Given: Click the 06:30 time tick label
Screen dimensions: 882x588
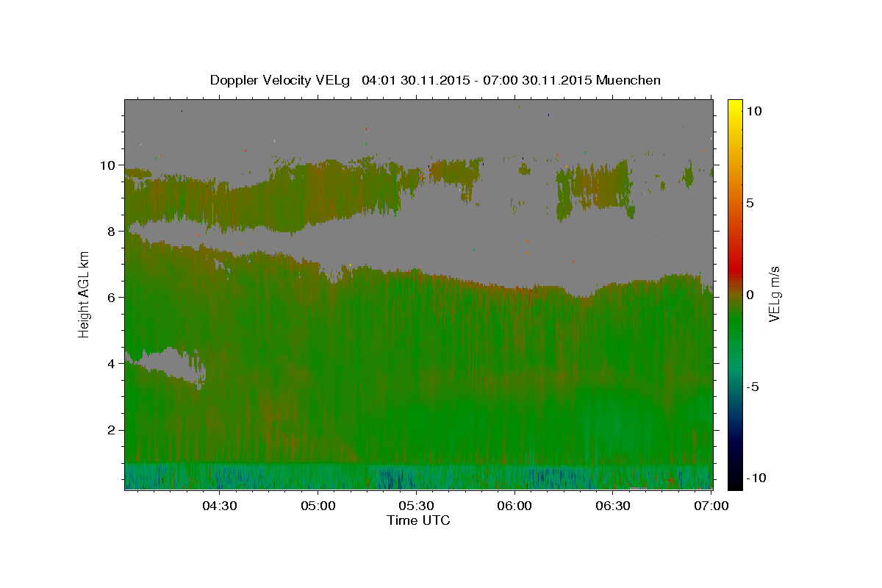Looking at the screenshot, I should tap(613, 506).
